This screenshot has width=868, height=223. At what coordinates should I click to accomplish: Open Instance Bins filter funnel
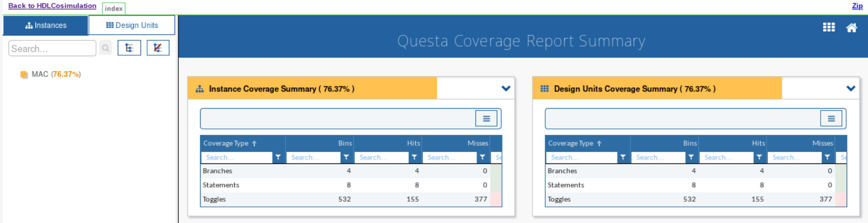pyautogui.click(x=346, y=157)
